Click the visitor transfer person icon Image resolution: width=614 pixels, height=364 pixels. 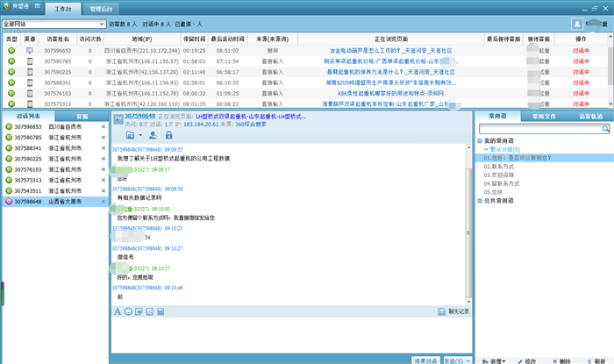[153, 135]
